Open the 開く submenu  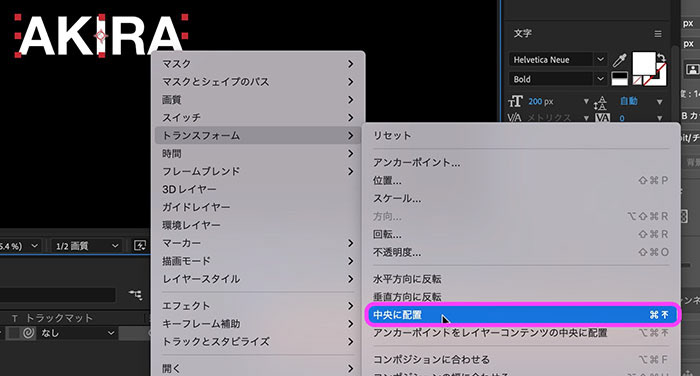click(x=258, y=368)
